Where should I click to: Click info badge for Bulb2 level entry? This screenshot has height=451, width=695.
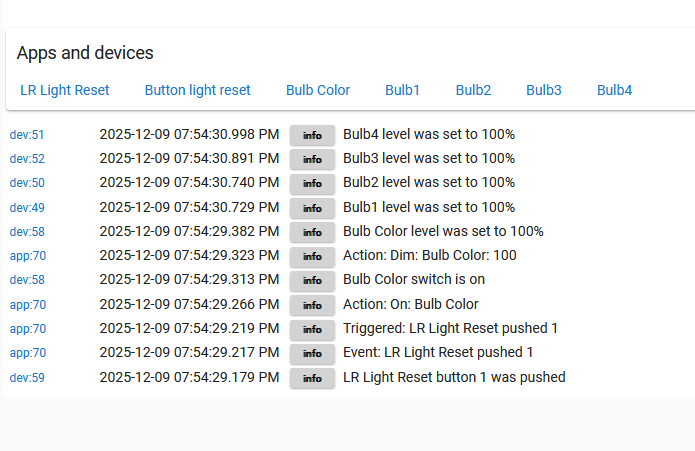tap(312, 183)
